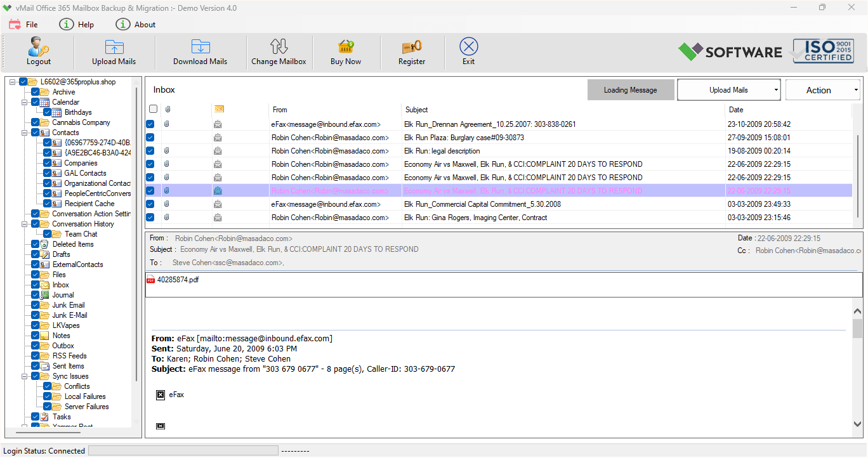Click the Drafts folder icon
The width and height of the screenshot is (868, 458).
[x=44, y=254]
